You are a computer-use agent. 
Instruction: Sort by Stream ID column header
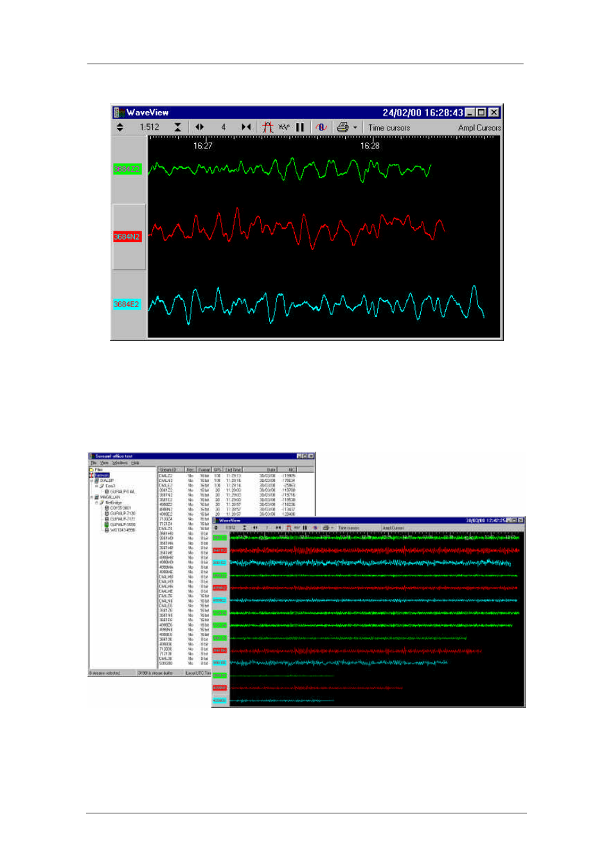172,470
